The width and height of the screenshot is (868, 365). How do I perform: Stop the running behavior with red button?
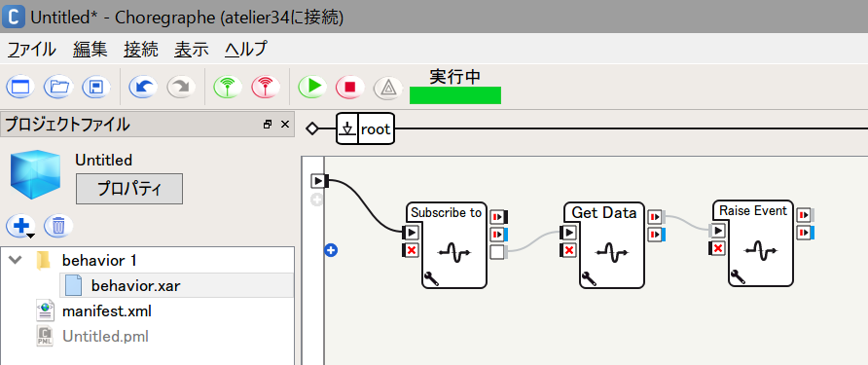coord(350,87)
